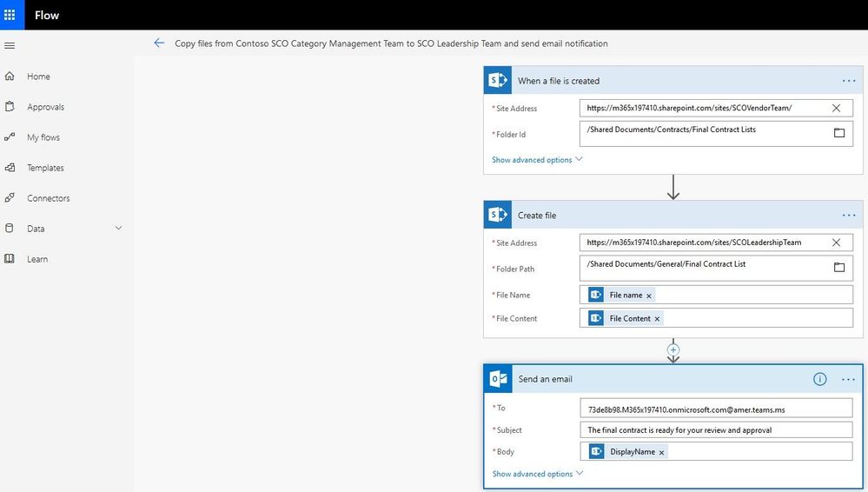
Task: Click the Folder Id input field
Action: point(716,134)
